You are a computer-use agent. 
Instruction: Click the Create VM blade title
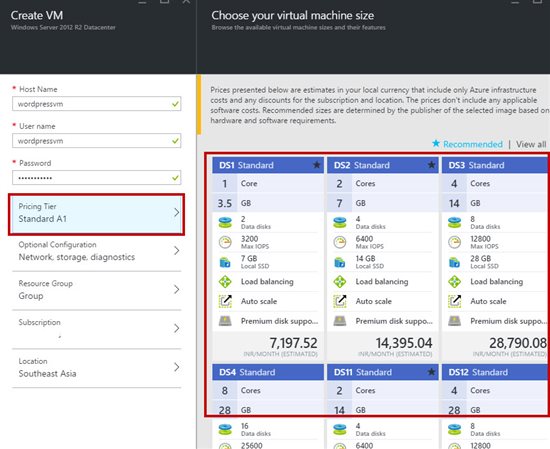pos(37,15)
